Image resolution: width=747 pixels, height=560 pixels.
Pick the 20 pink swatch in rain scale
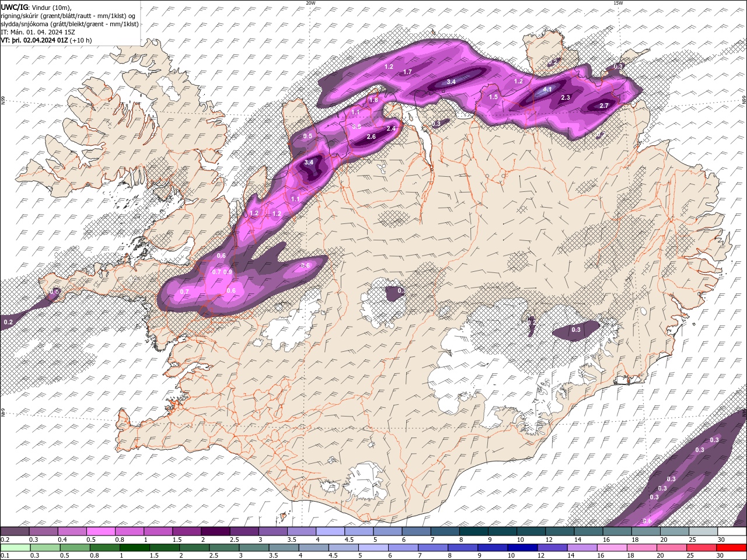(x=671, y=548)
